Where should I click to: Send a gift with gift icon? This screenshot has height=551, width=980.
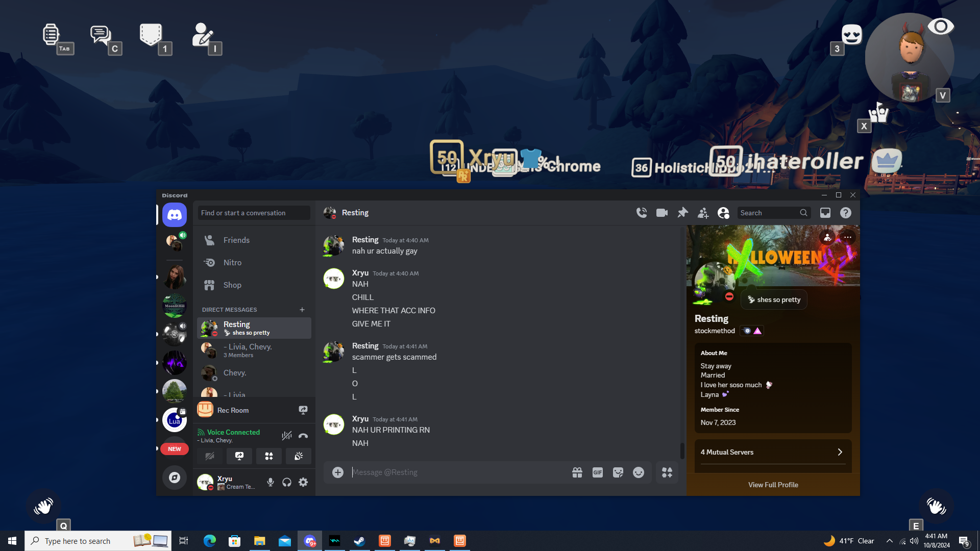coord(577,472)
